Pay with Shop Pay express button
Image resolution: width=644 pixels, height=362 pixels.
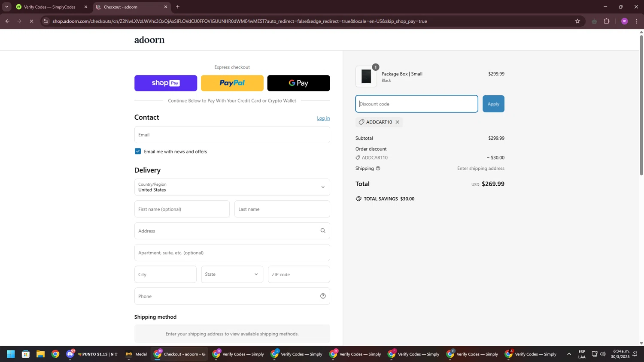click(x=166, y=83)
